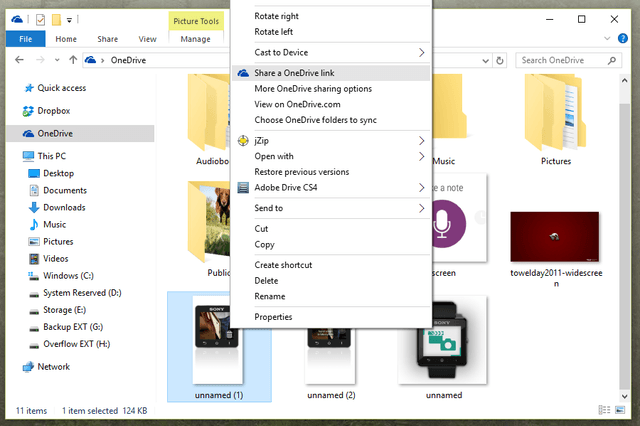Click the Back navigation arrow
Viewport: 640px width, 426px height.
point(19,60)
